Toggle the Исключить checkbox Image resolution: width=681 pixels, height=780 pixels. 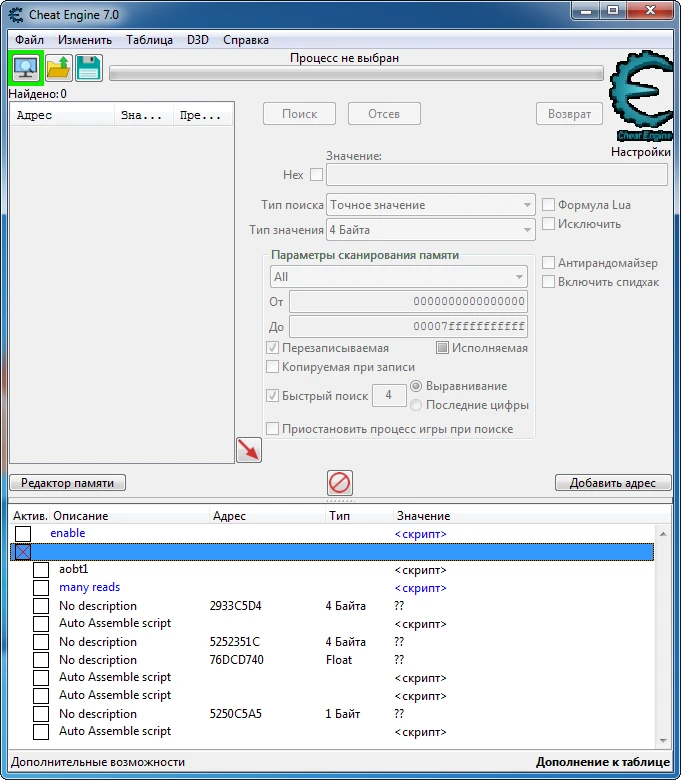tap(548, 224)
